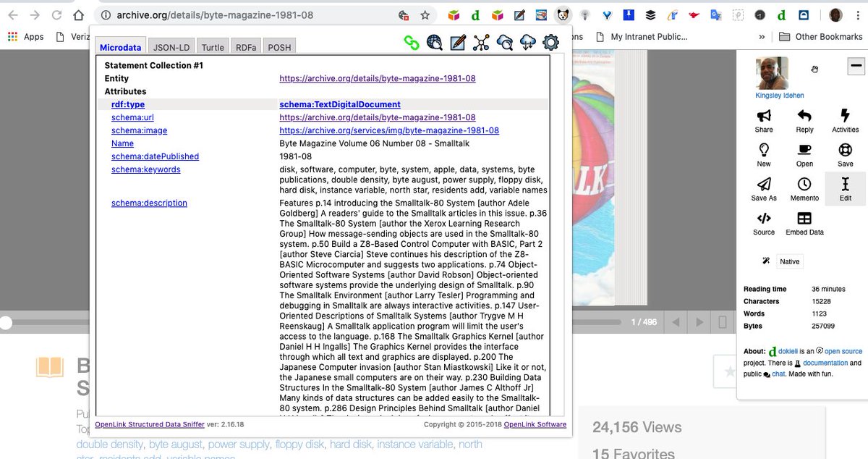
Task: Switch to the Turtle tab
Action: pos(213,47)
